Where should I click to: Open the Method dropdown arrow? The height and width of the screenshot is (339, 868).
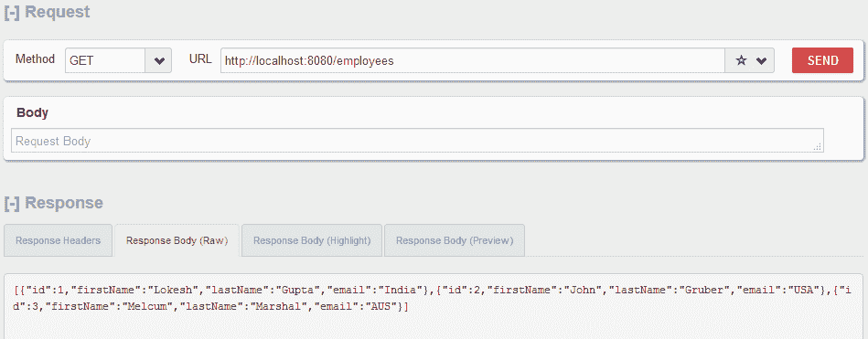(159, 60)
